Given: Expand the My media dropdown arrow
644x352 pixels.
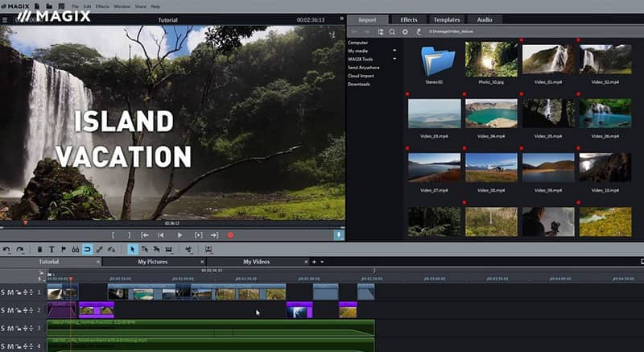Looking at the screenshot, I should 394,51.
